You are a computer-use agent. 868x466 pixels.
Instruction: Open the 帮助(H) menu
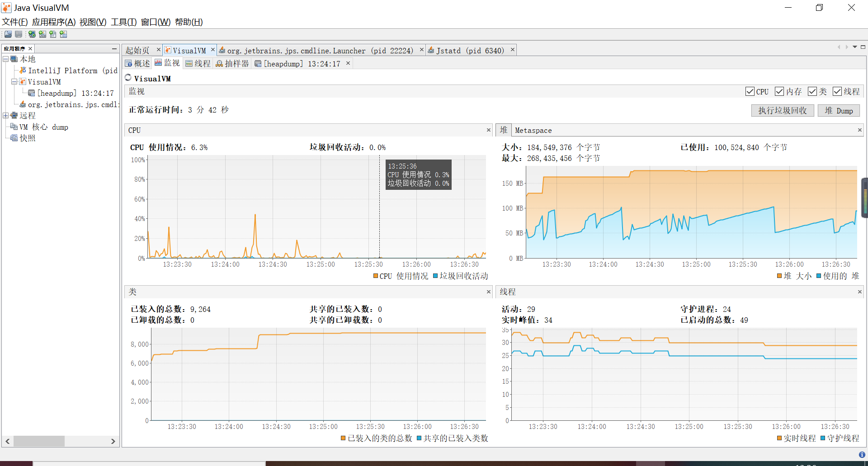coord(189,22)
